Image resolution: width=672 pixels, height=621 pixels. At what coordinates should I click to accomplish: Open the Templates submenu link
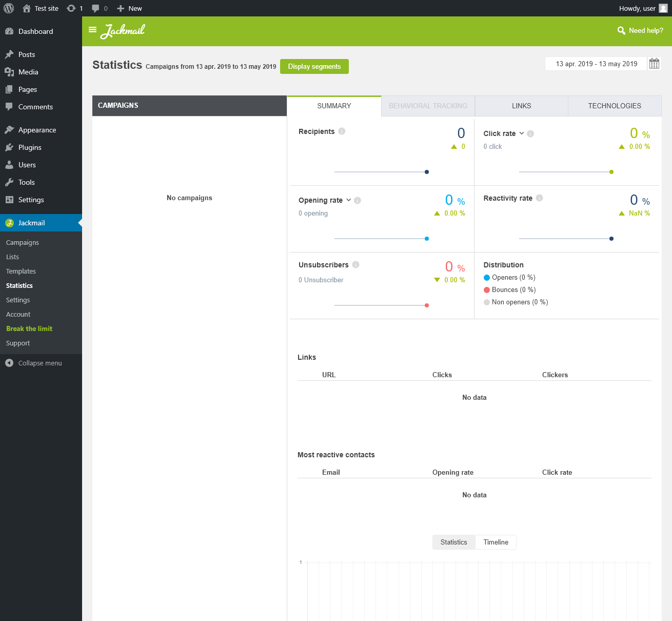point(21,271)
